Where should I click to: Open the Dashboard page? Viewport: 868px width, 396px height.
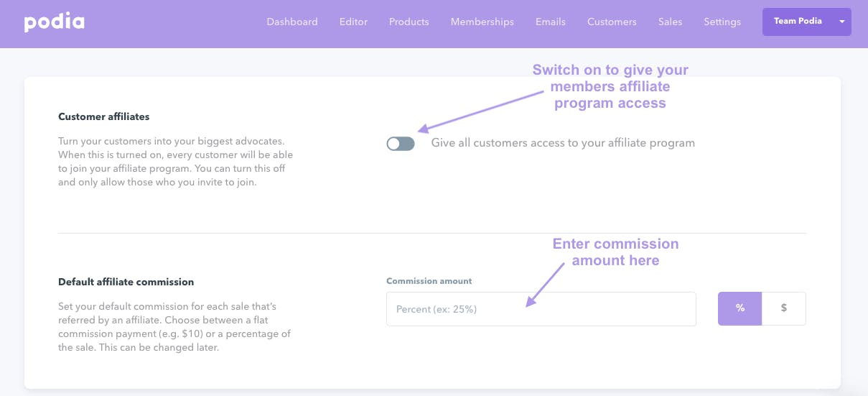(x=292, y=22)
